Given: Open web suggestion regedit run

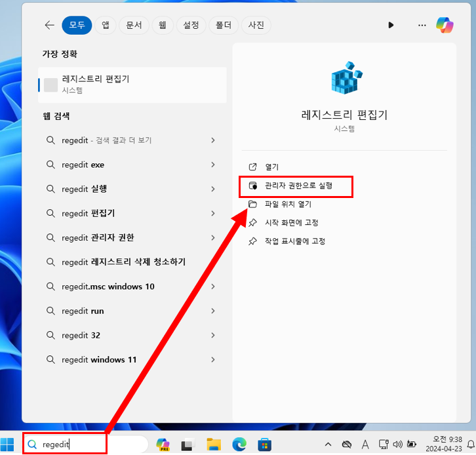Looking at the screenshot, I should (131, 311).
